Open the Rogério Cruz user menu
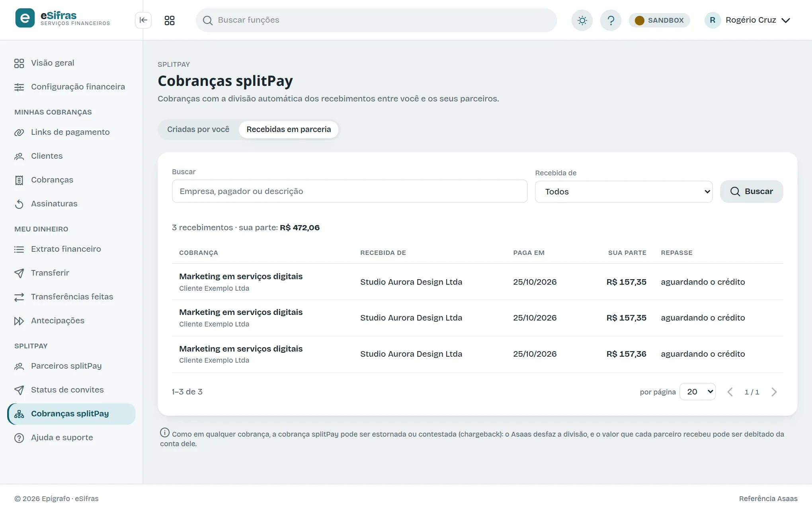The image size is (812, 513). (748, 20)
